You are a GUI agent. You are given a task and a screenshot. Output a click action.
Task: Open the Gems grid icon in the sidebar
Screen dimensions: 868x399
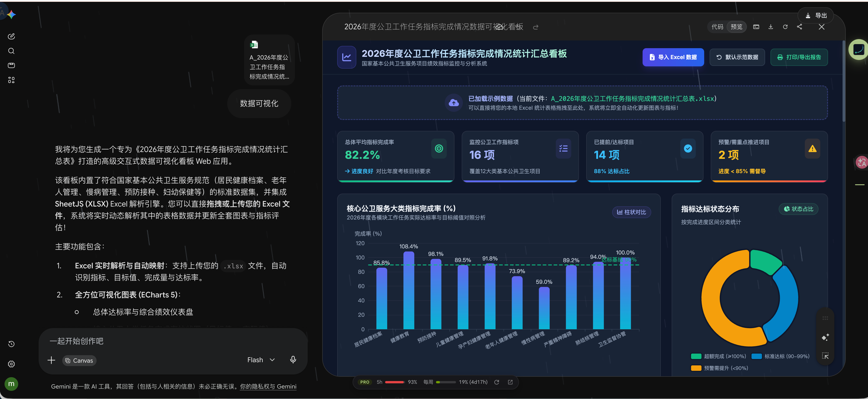click(11, 80)
